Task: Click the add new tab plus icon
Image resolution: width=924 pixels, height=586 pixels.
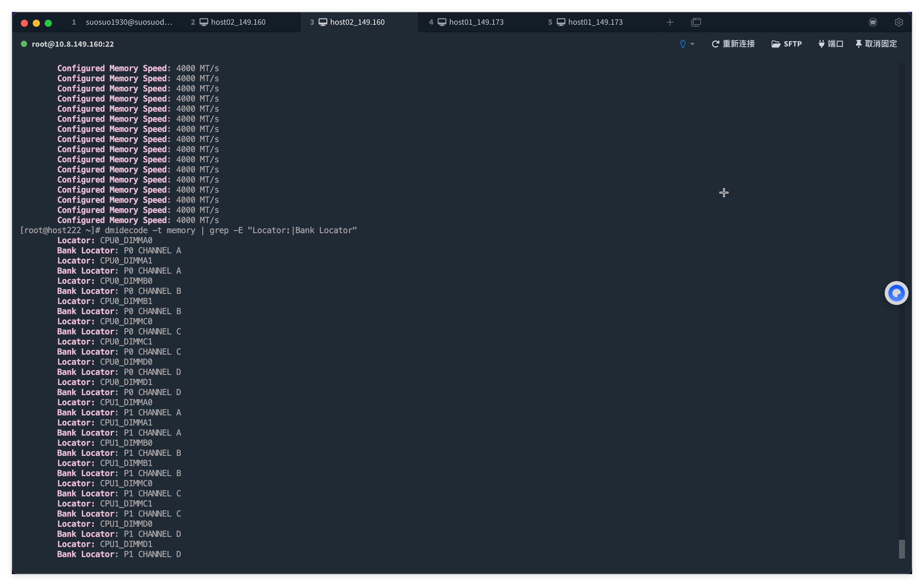Action: point(670,22)
